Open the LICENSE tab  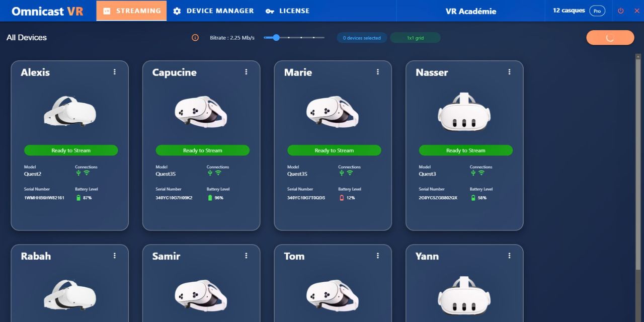tap(294, 11)
